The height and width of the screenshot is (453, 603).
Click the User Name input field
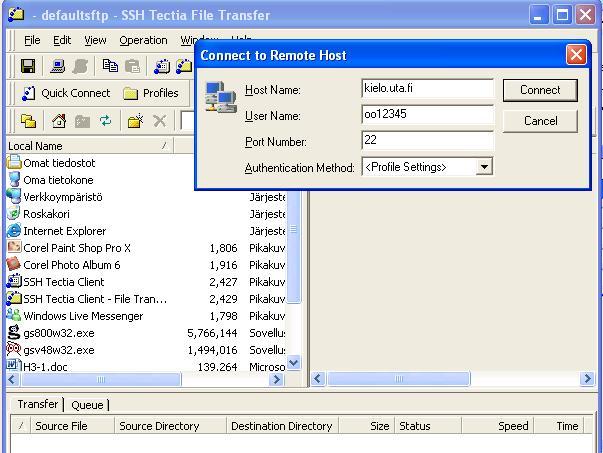coord(427,114)
